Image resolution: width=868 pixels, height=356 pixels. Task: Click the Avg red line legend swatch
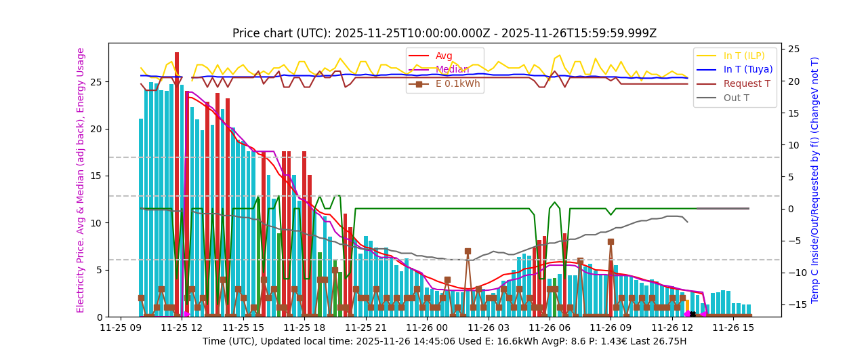(419, 56)
